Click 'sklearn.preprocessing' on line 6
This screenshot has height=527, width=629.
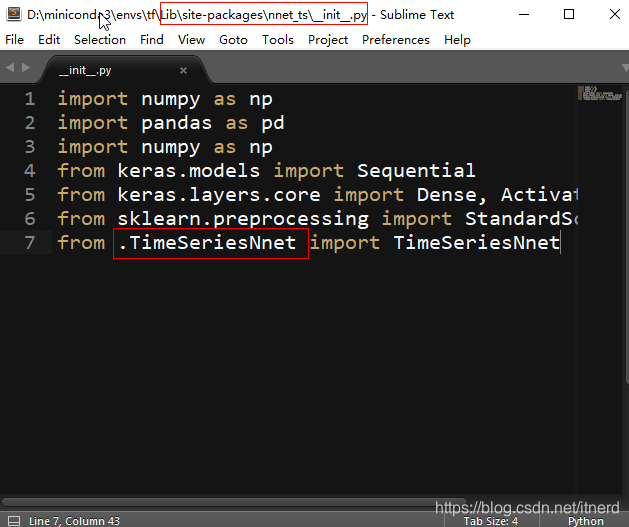[x=243, y=219]
